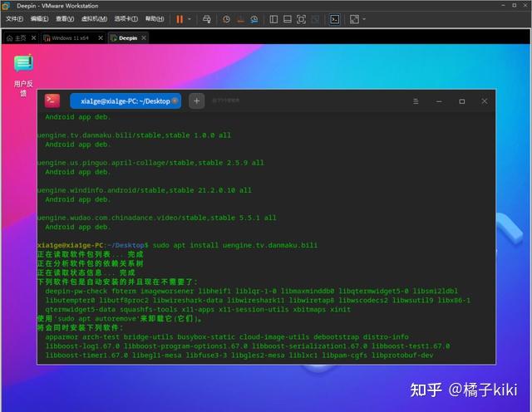
Task: Add a new terminal tab
Action: 196,101
